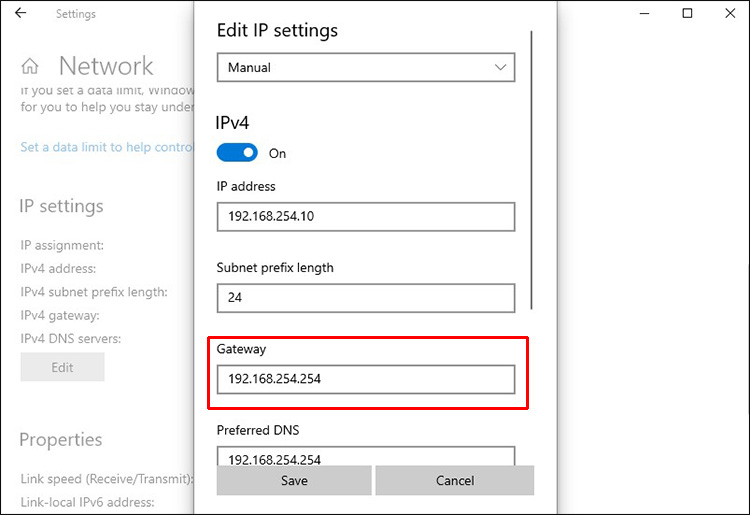
Task: Open the Manual IP settings dropdown
Action: [x=365, y=68]
